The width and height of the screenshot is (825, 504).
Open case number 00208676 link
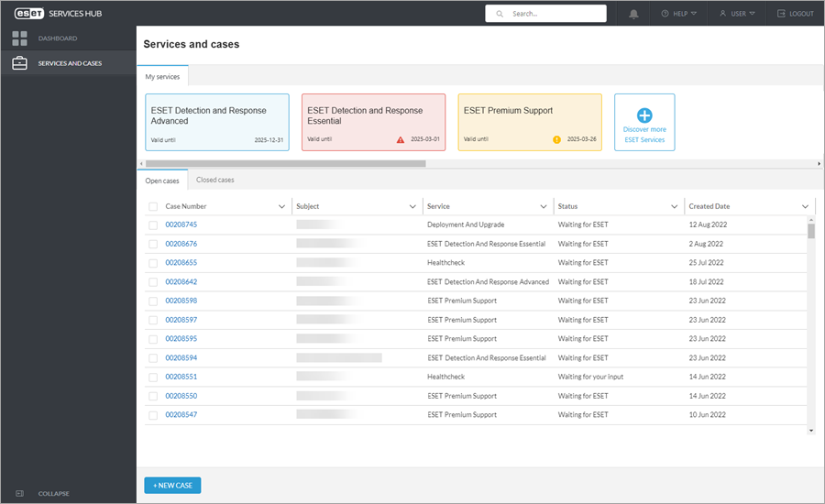pyautogui.click(x=181, y=244)
